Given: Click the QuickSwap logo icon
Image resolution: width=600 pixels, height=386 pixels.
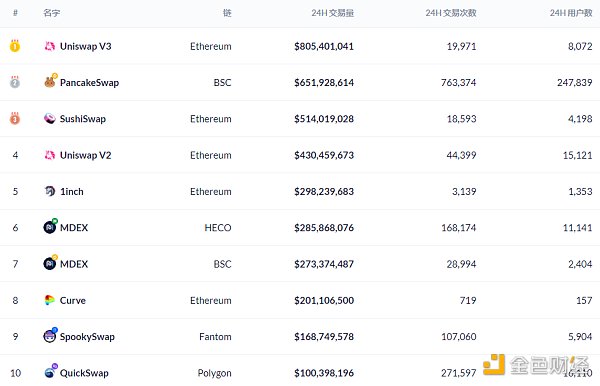Looking at the screenshot, I should point(50,371).
